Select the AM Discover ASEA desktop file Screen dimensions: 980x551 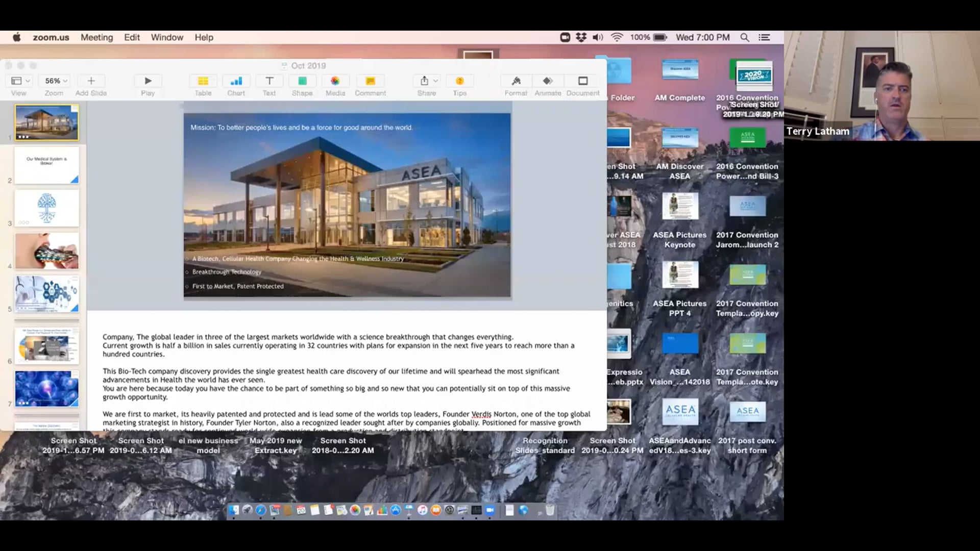[x=680, y=154]
